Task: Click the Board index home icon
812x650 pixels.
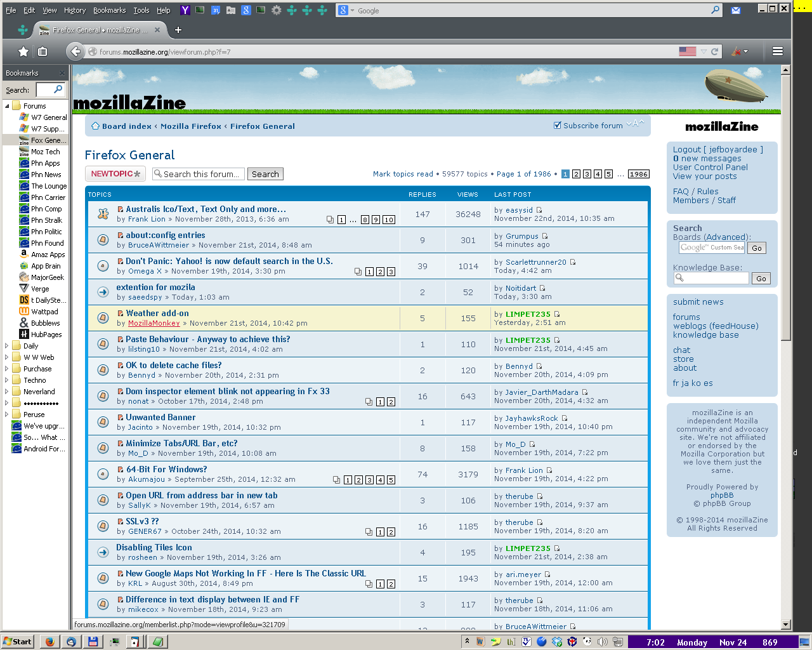Action: pyautogui.click(x=95, y=126)
